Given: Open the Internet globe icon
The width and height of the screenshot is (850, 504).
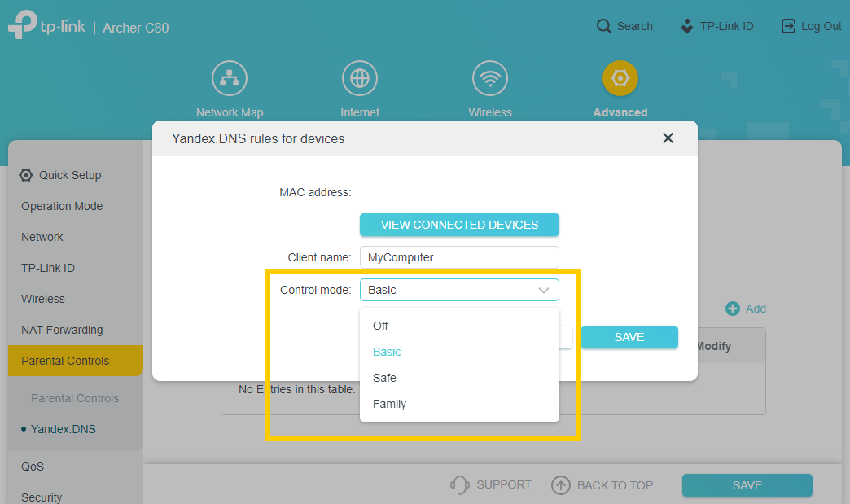Looking at the screenshot, I should point(359,79).
